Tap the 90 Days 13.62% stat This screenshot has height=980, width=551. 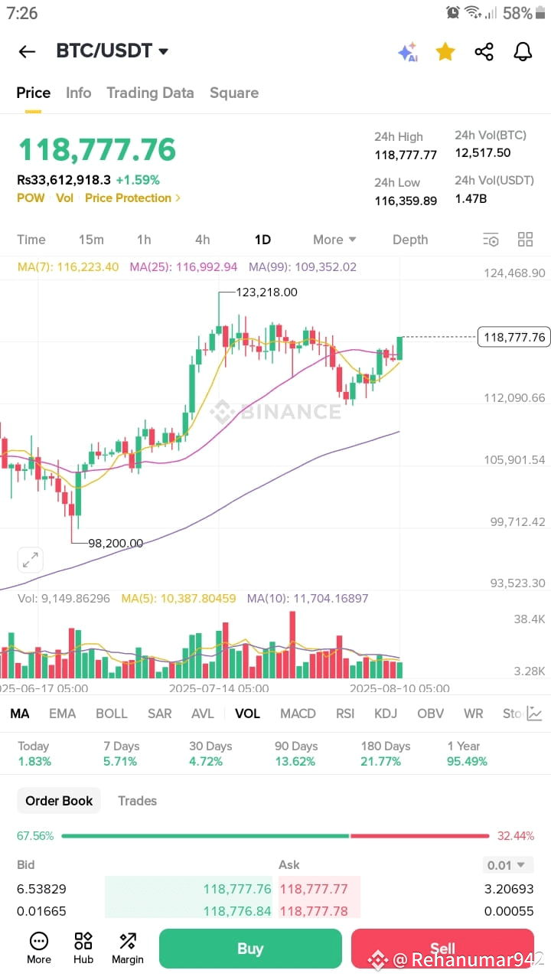tap(296, 753)
